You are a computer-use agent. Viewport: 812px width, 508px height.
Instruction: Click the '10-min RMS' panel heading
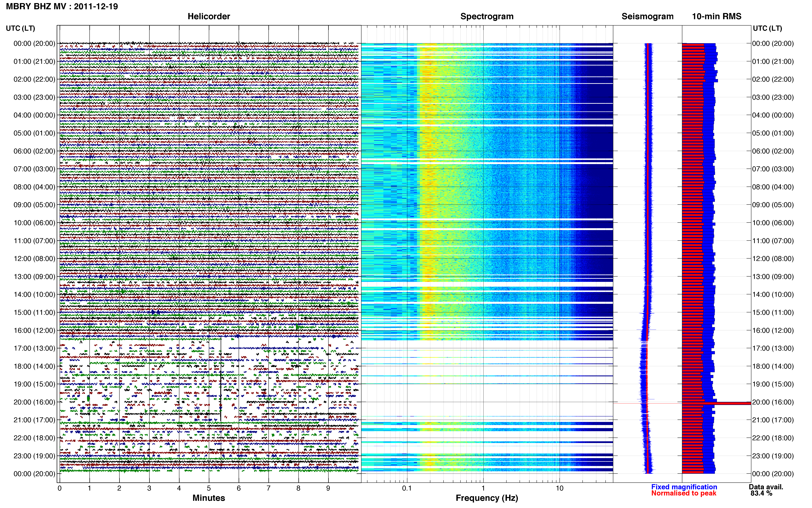[717, 16]
